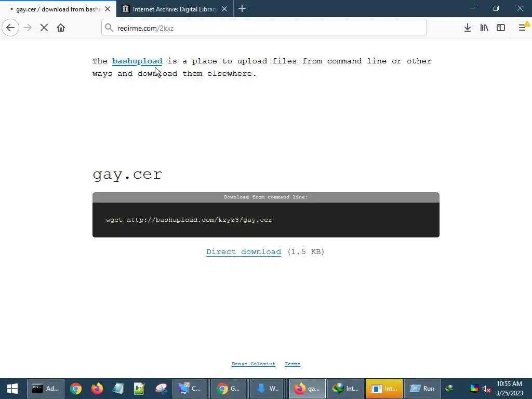This screenshot has height=399, width=532.
Task: Follow the bashupload link
Action: point(137,61)
